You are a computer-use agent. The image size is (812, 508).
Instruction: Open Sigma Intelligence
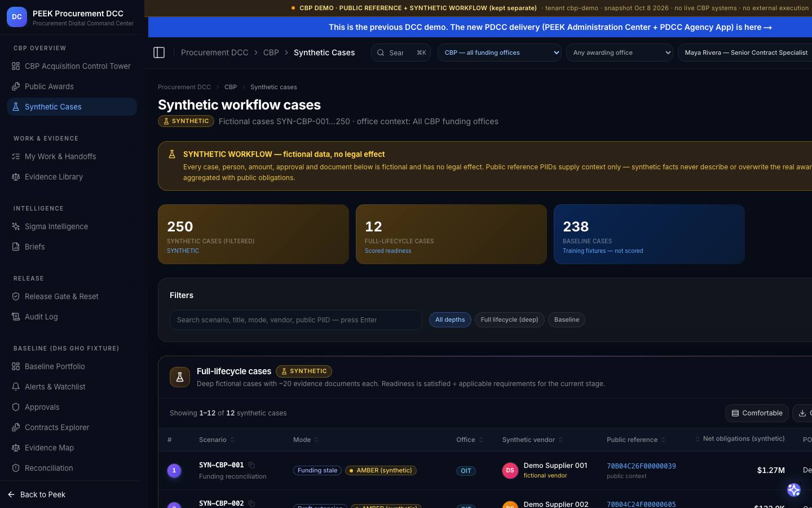(x=72, y=226)
